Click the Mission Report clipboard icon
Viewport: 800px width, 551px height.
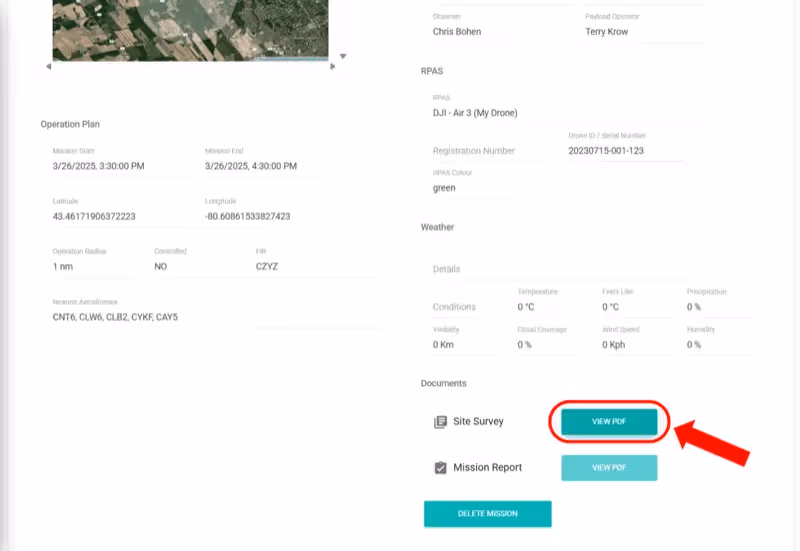(440, 467)
